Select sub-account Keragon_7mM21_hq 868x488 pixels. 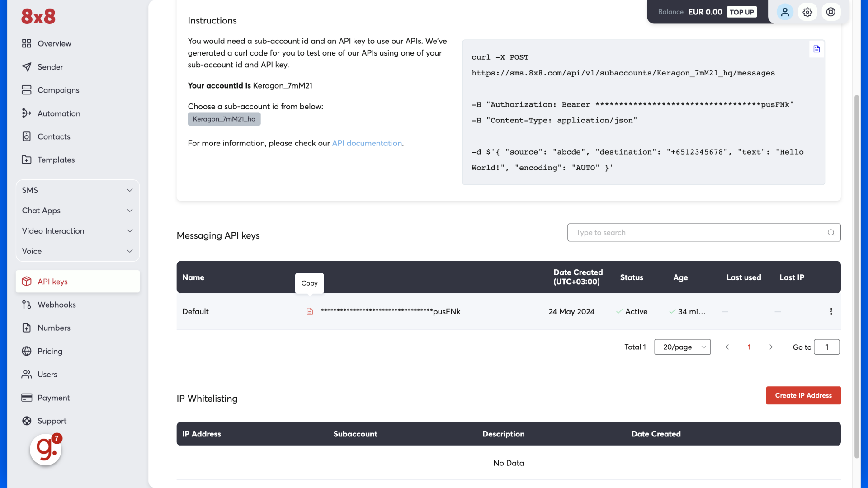[x=224, y=119]
